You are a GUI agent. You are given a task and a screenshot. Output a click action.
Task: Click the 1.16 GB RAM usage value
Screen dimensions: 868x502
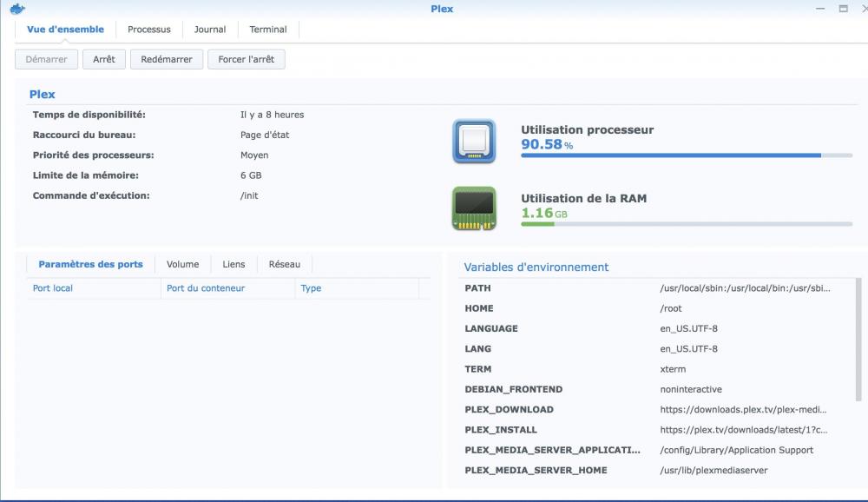pyautogui.click(x=544, y=213)
